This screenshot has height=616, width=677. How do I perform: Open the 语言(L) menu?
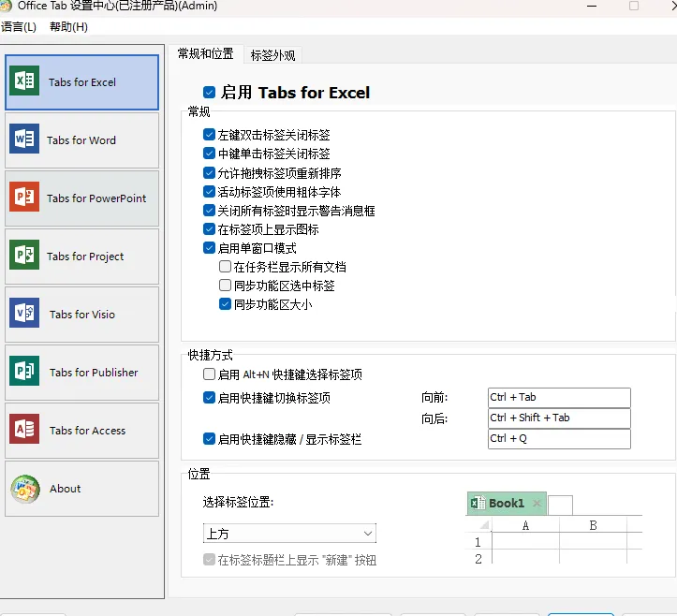click(x=19, y=27)
